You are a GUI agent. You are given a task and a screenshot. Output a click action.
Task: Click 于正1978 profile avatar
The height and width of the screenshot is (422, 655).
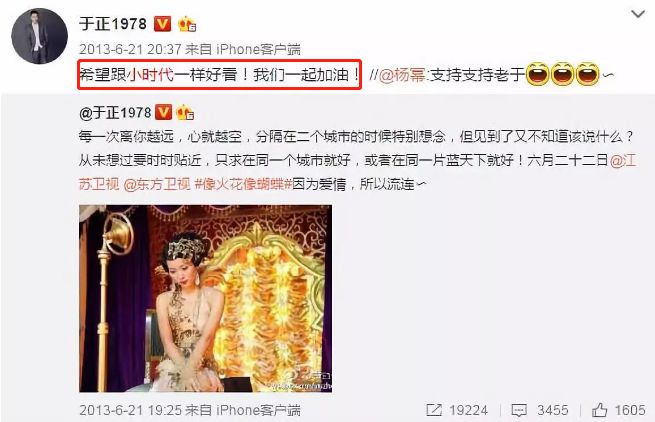click(x=39, y=36)
